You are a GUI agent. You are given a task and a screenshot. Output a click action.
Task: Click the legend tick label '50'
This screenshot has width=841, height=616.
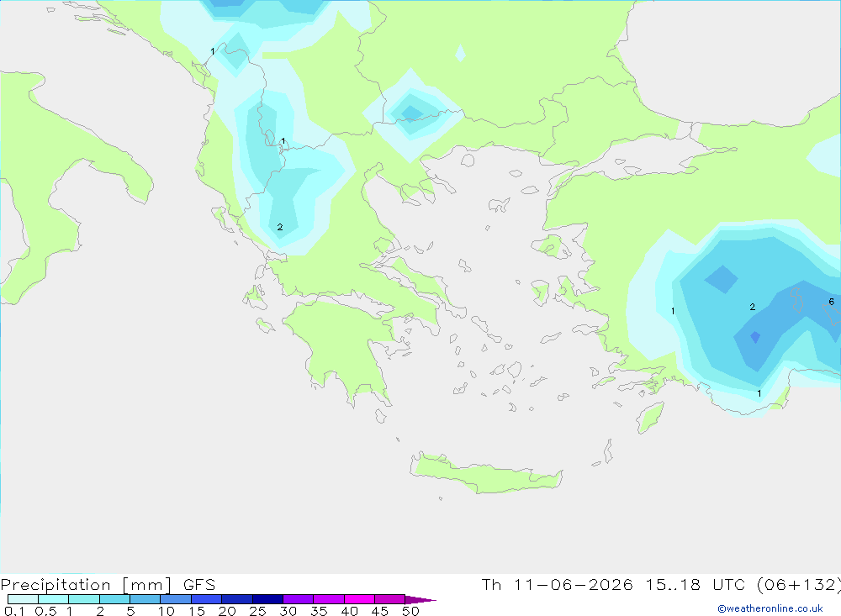coord(410,611)
